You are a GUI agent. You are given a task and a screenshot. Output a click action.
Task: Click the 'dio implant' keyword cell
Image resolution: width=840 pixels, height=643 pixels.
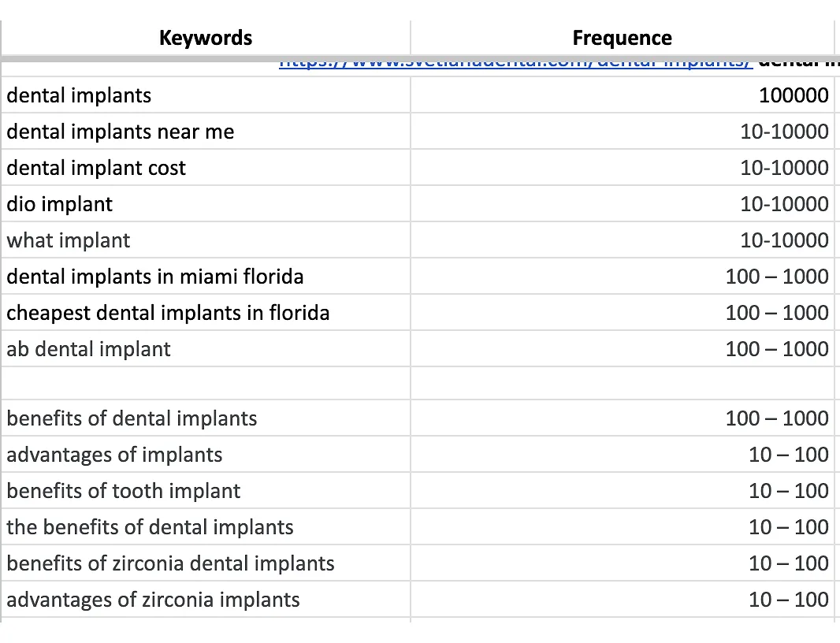tap(60, 204)
